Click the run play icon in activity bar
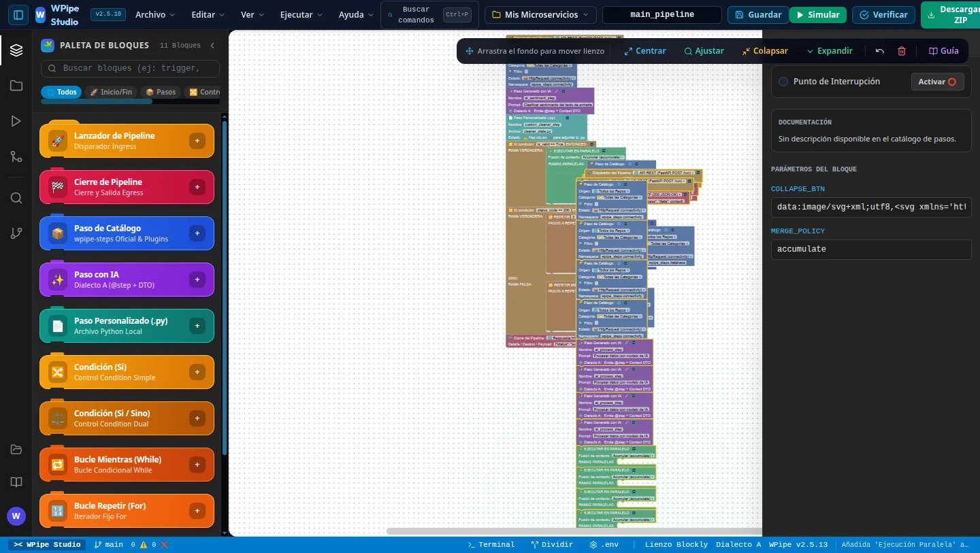The image size is (980, 553). (x=16, y=121)
